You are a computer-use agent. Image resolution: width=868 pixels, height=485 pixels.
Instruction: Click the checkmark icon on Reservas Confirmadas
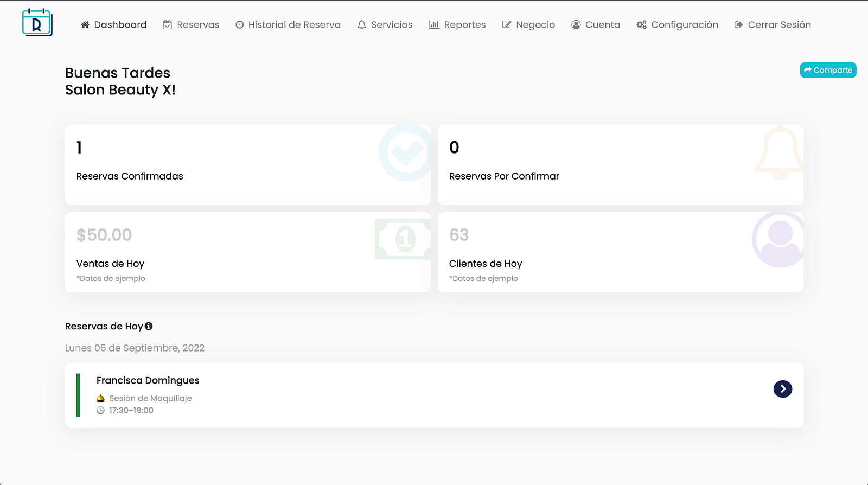click(406, 152)
